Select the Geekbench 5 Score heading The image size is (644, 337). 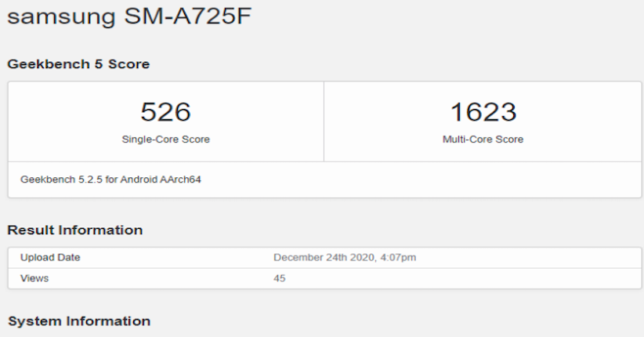(x=78, y=64)
